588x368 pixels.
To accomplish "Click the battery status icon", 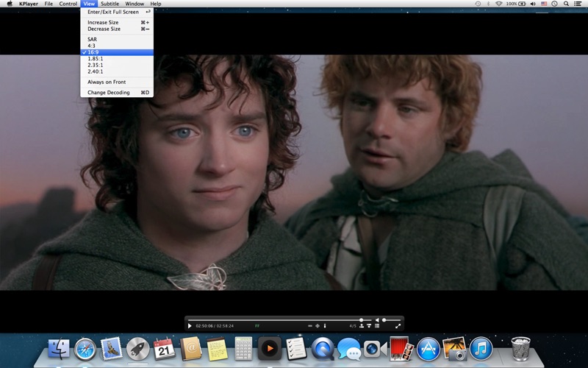I will click(x=516, y=4).
